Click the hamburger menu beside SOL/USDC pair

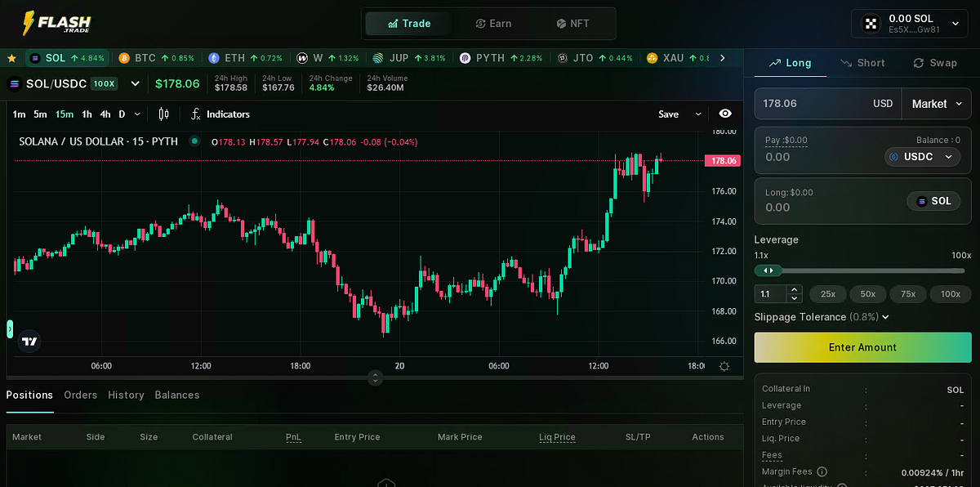pyautogui.click(x=14, y=83)
